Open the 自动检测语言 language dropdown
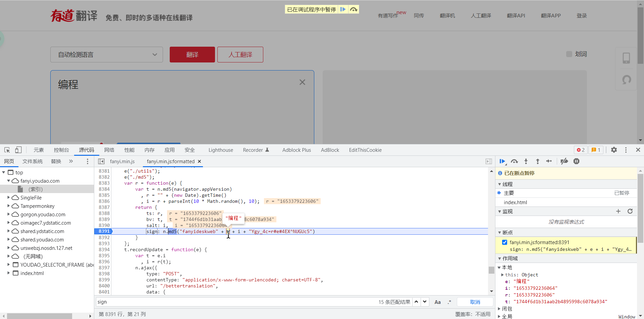644x319 pixels. pyautogui.click(x=107, y=55)
